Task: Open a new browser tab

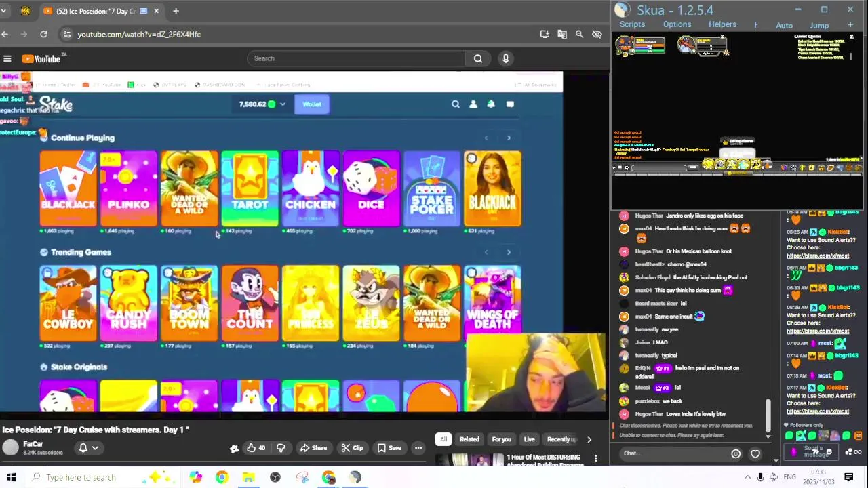Action: tap(176, 11)
